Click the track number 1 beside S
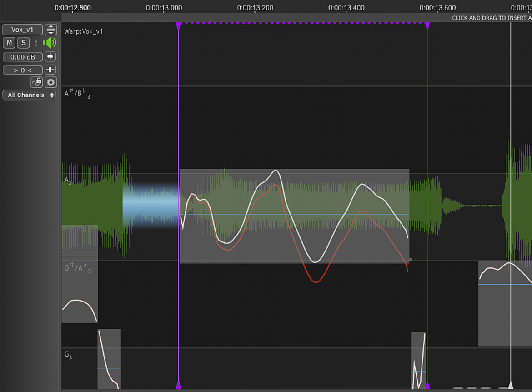This screenshot has height=392, width=532. point(36,44)
